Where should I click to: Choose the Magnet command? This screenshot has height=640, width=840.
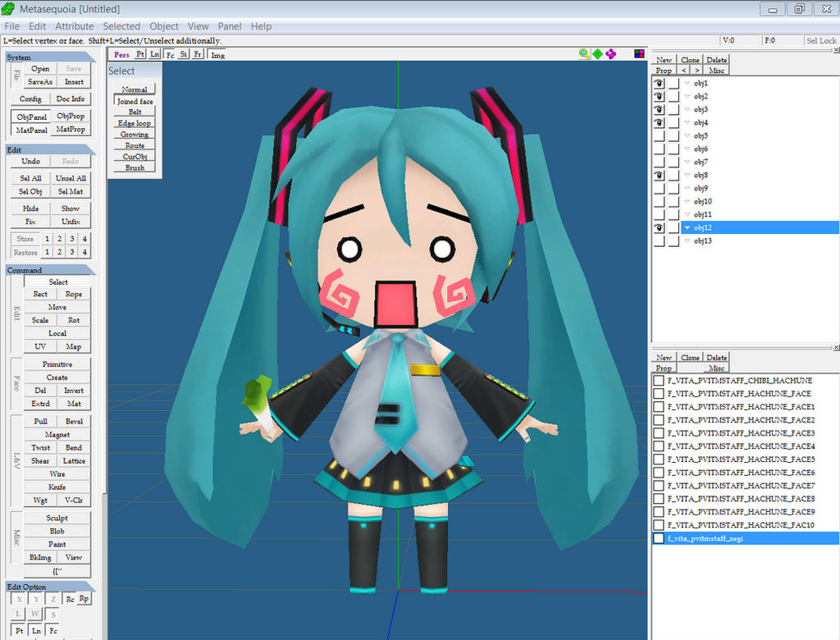coord(57,435)
